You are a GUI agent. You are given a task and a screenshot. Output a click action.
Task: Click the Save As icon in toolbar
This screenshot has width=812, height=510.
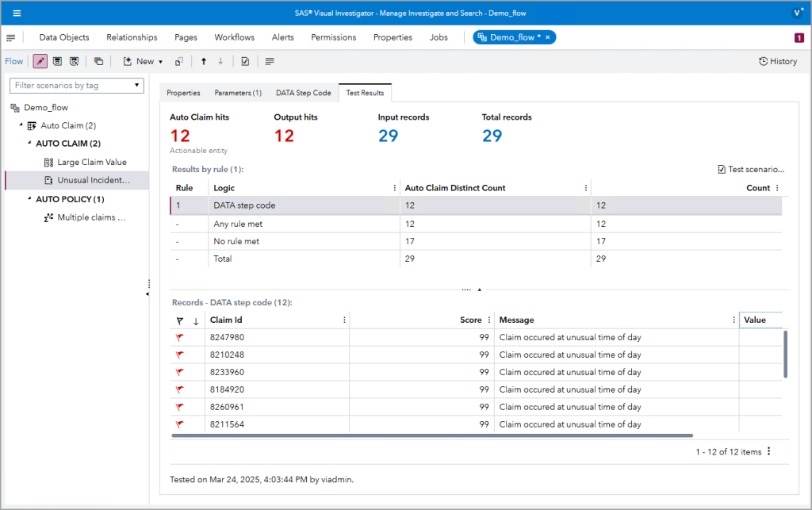coord(74,61)
